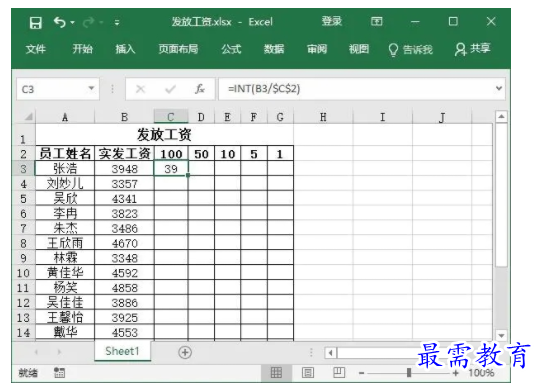
Task: Switch to the 页面布局 ribbon tab
Action: (178, 49)
